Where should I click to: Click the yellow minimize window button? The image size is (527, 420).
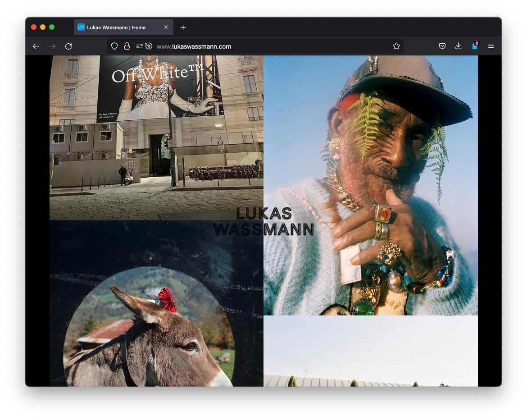tap(43, 27)
